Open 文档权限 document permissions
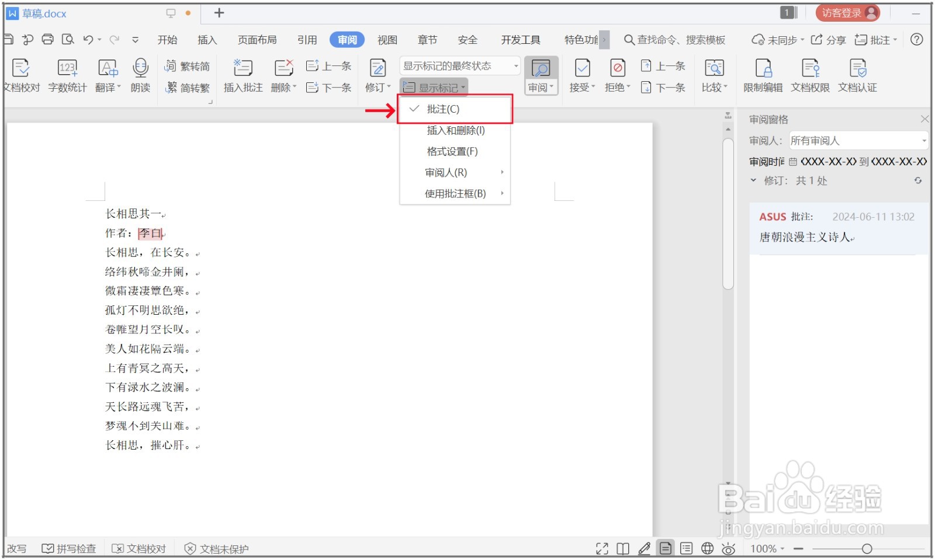The height and width of the screenshot is (560, 935). click(811, 75)
